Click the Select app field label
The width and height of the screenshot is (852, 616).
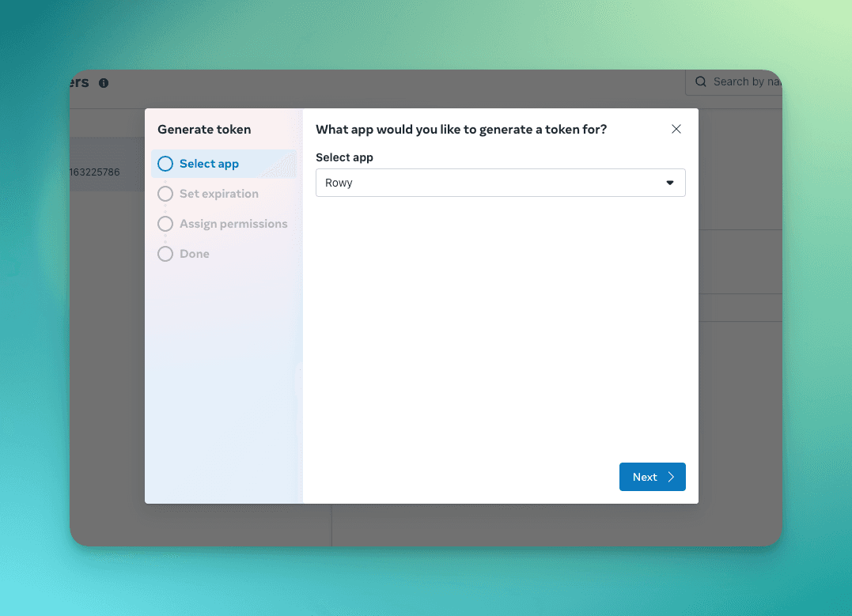[344, 157]
